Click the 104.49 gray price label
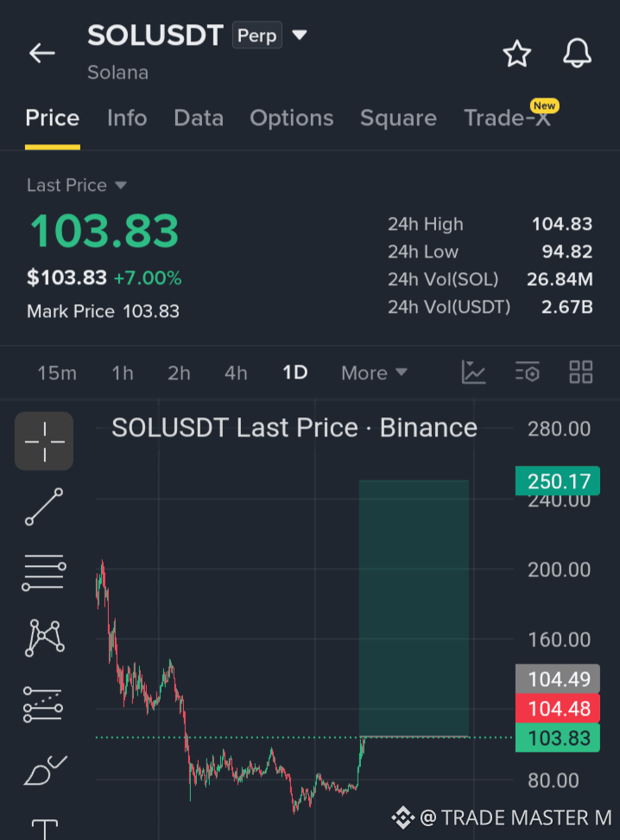Viewport: 620px width, 840px height. pyautogui.click(x=557, y=679)
